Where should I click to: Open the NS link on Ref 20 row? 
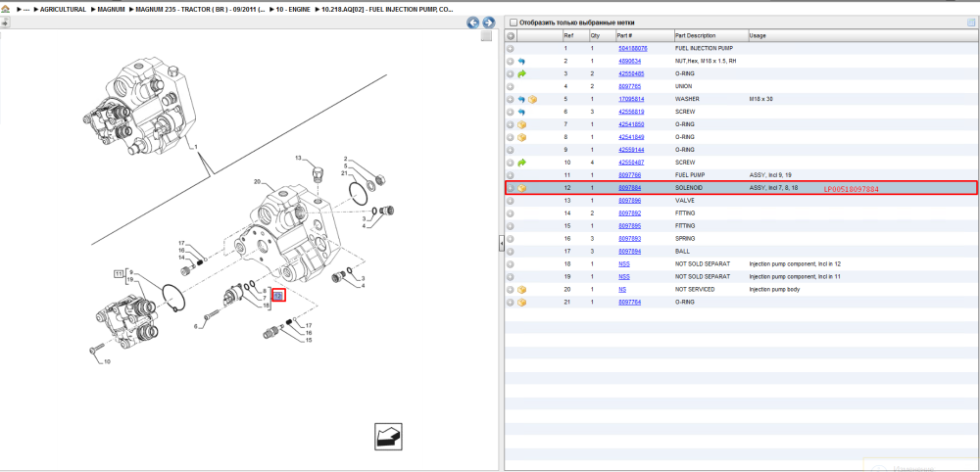point(622,290)
